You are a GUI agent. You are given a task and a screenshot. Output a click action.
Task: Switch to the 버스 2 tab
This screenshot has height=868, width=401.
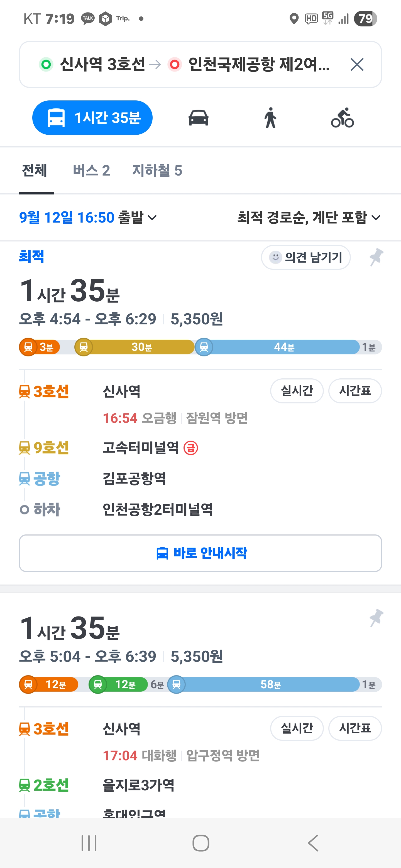click(x=91, y=171)
